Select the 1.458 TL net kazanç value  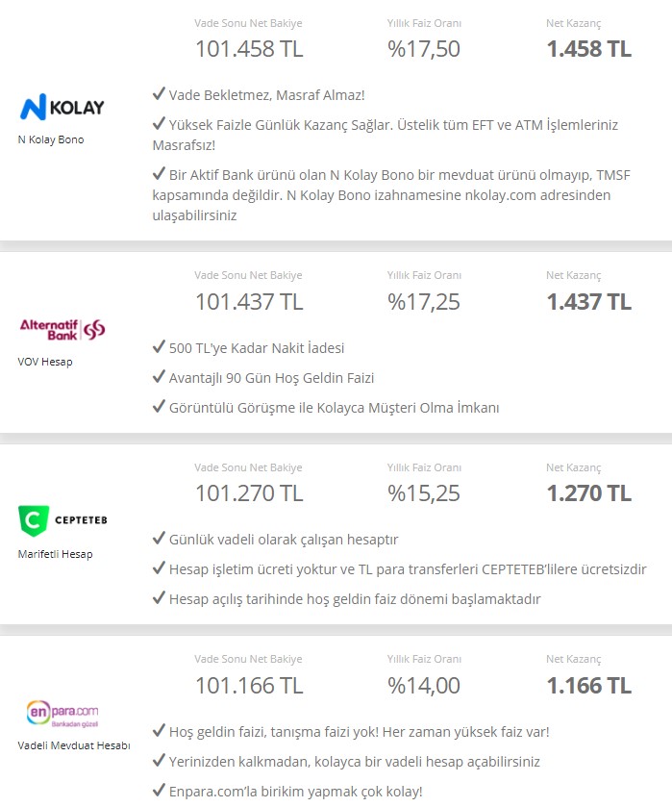point(588,49)
